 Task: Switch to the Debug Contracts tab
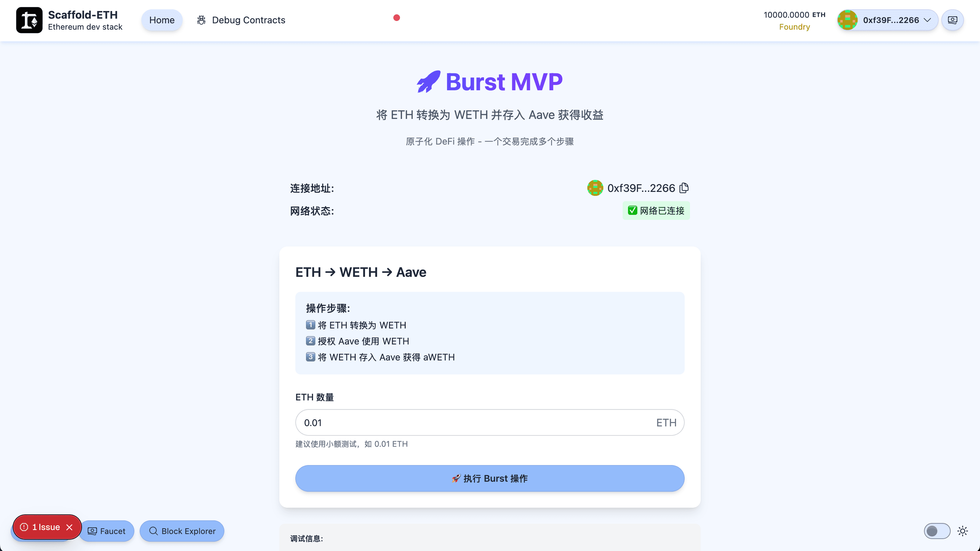point(248,20)
